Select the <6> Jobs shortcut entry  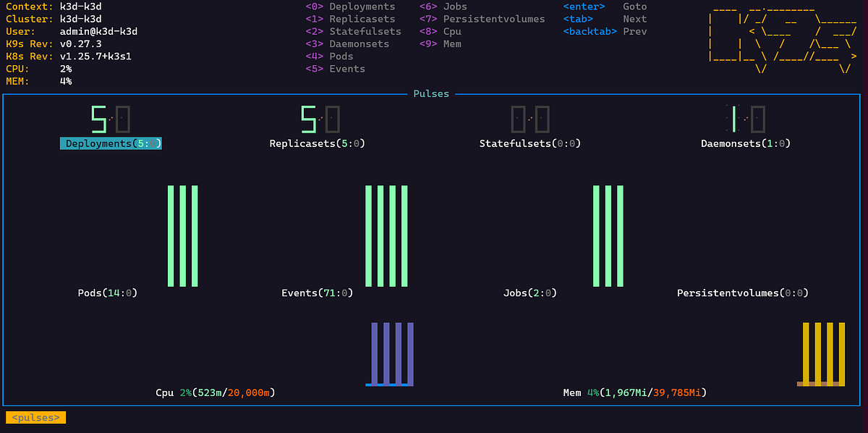click(x=442, y=7)
